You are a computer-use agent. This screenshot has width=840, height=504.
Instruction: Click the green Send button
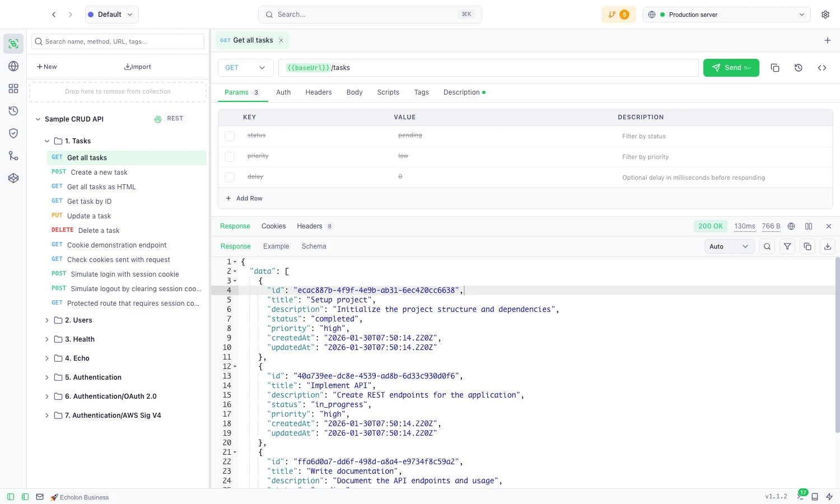point(731,68)
